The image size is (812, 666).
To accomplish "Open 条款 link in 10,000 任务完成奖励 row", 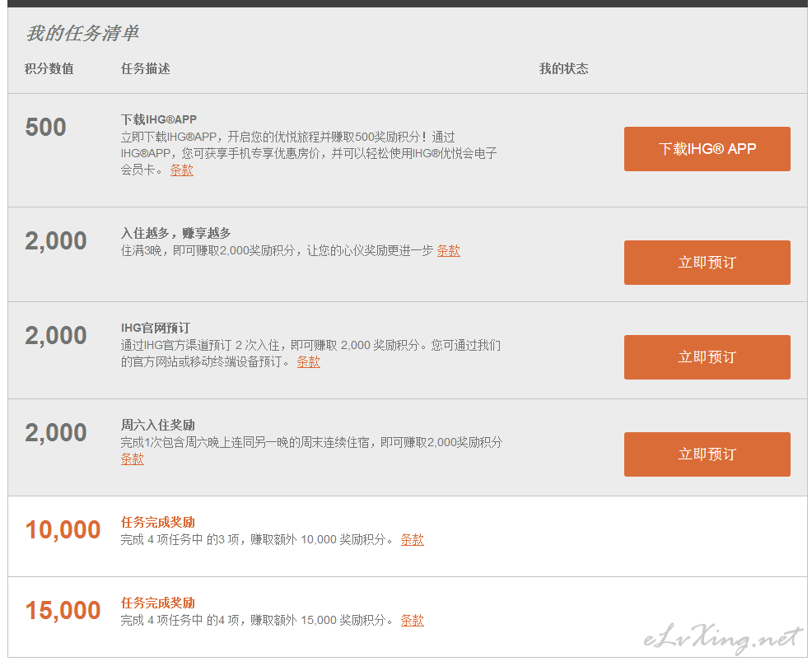I will coord(413,539).
